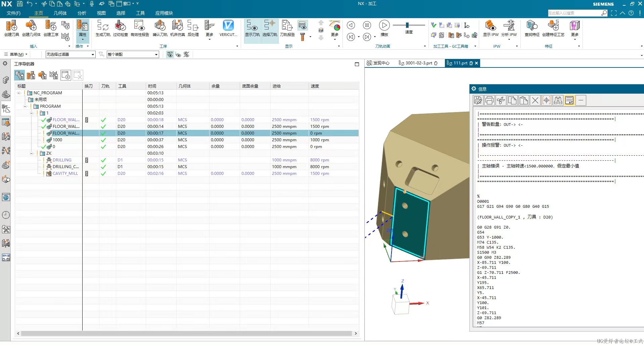
Task: Click the 显示 IPW icon
Action: point(491,28)
